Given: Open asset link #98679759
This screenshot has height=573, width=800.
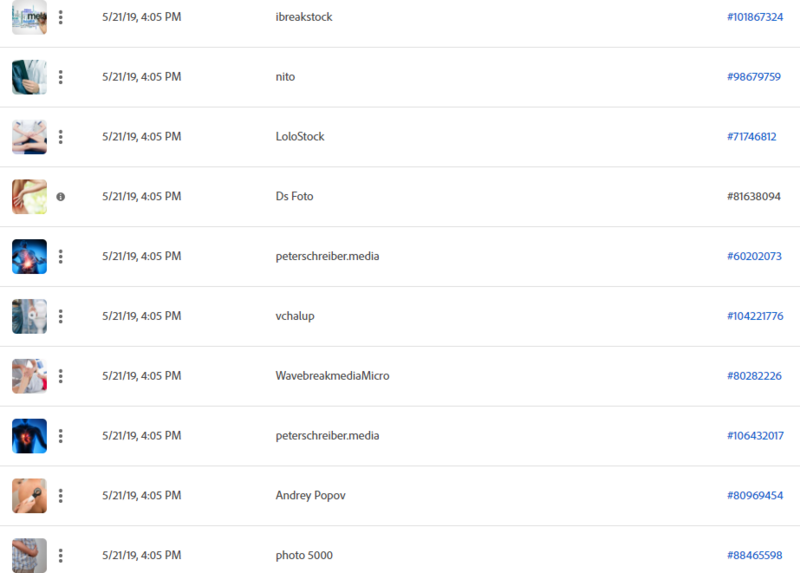Looking at the screenshot, I should point(754,77).
